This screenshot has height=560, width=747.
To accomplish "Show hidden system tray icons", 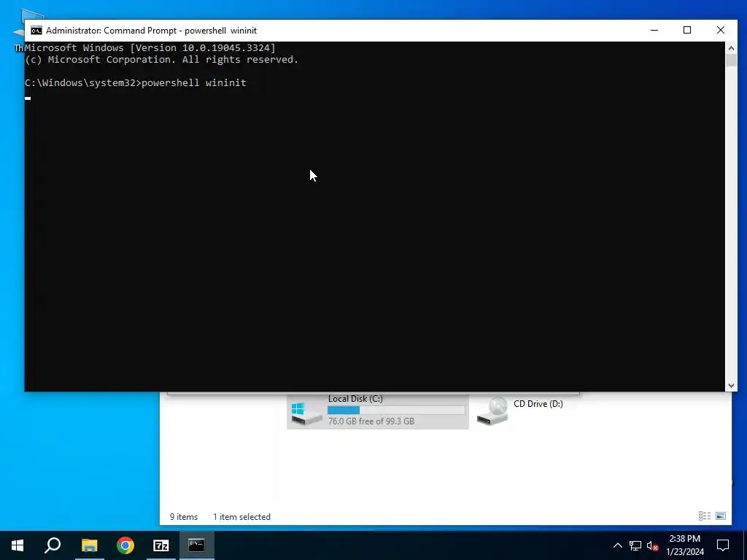I will [x=617, y=545].
